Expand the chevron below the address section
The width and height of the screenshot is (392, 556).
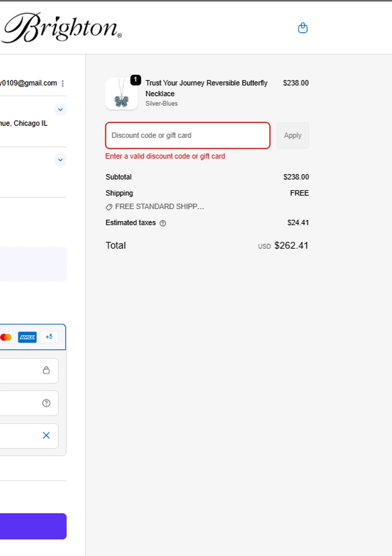[x=60, y=160]
